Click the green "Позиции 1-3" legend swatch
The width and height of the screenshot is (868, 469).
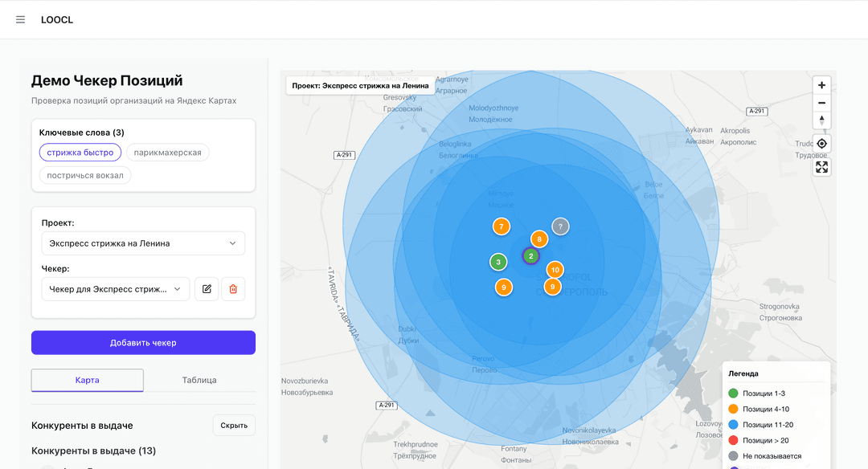(x=733, y=394)
